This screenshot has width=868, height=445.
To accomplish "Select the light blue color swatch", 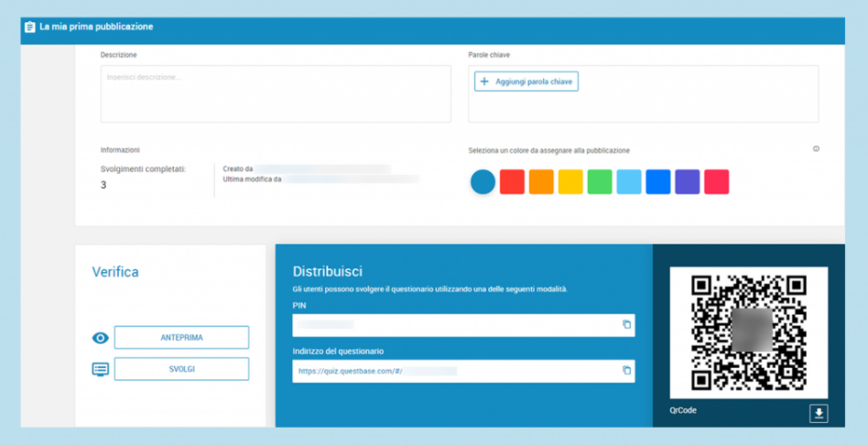I will click(x=629, y=181).
